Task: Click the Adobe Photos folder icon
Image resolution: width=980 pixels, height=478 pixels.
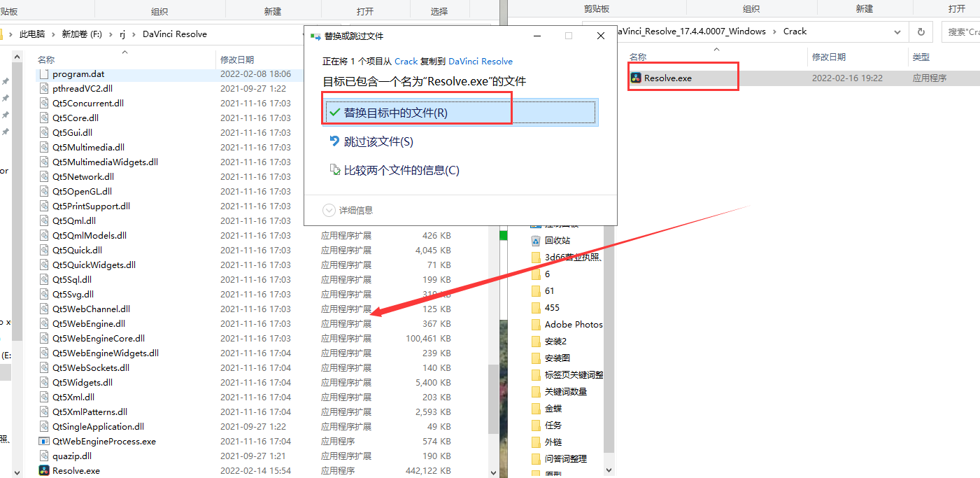Action: [536, 324]
